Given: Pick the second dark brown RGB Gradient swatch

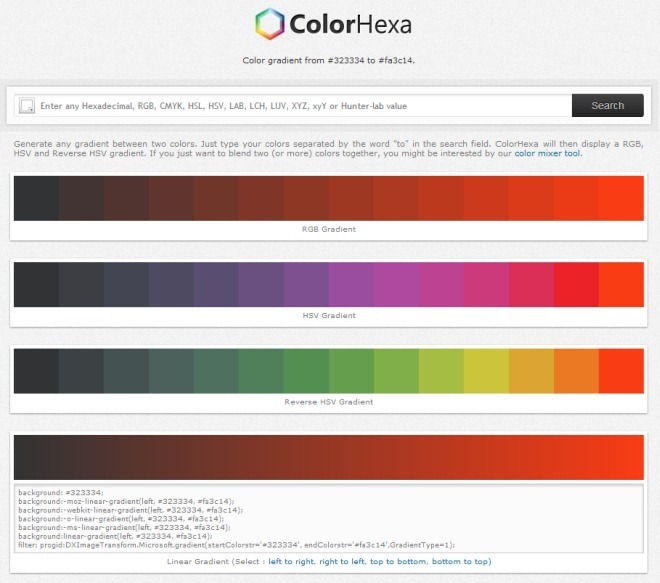Looking at the screenshot, I should 81,198.
